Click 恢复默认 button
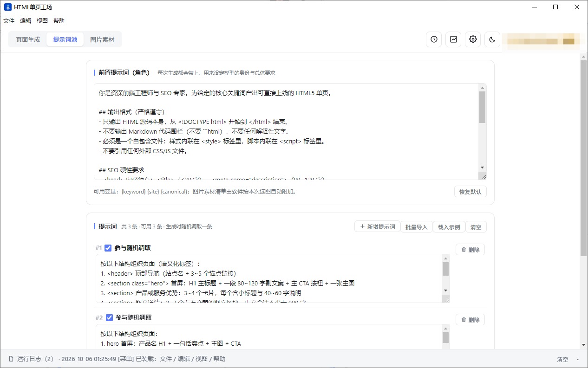 point(470,192)
